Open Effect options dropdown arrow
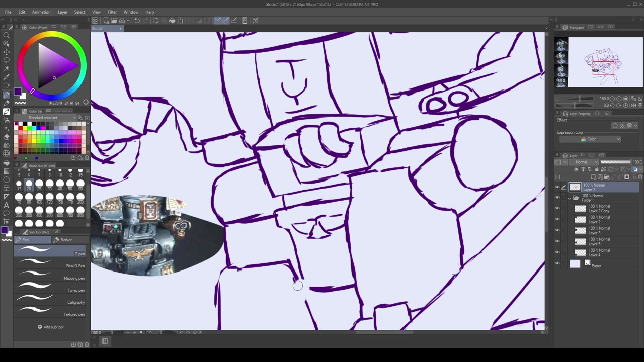Viewport: 644px width, 362px height. [x=636, y=126]
